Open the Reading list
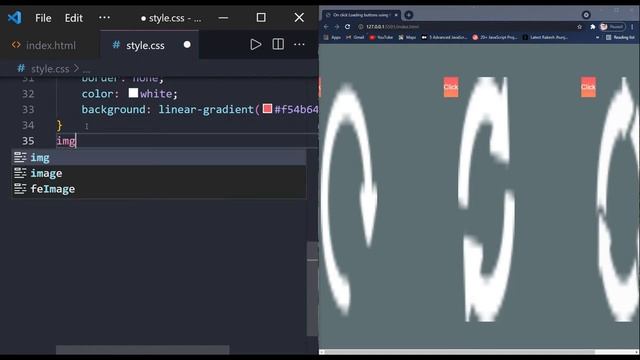This screenshot has height=360, width=640. pos(620,37)
